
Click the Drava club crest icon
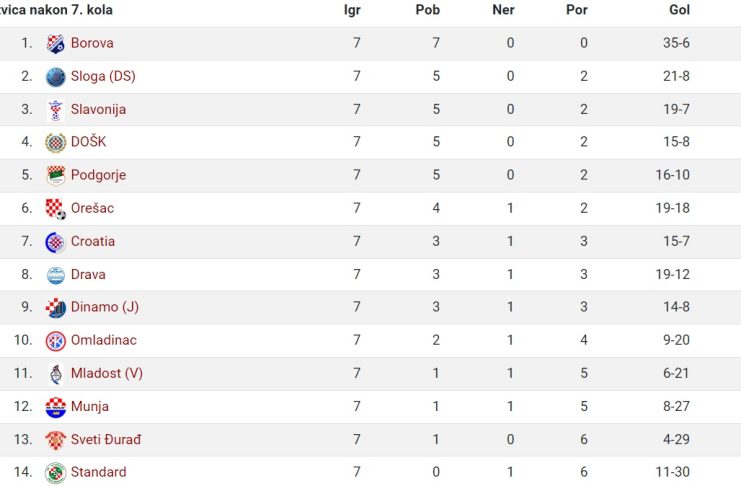[55, 275]
